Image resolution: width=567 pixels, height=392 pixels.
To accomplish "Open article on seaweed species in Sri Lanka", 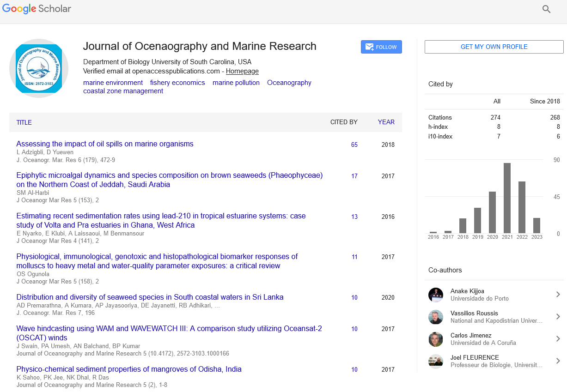I will [x=150, y=297].
